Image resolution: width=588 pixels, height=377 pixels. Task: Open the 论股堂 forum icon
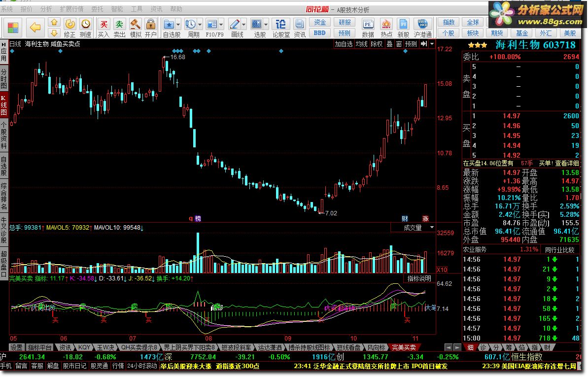click(x=281, y=28)
